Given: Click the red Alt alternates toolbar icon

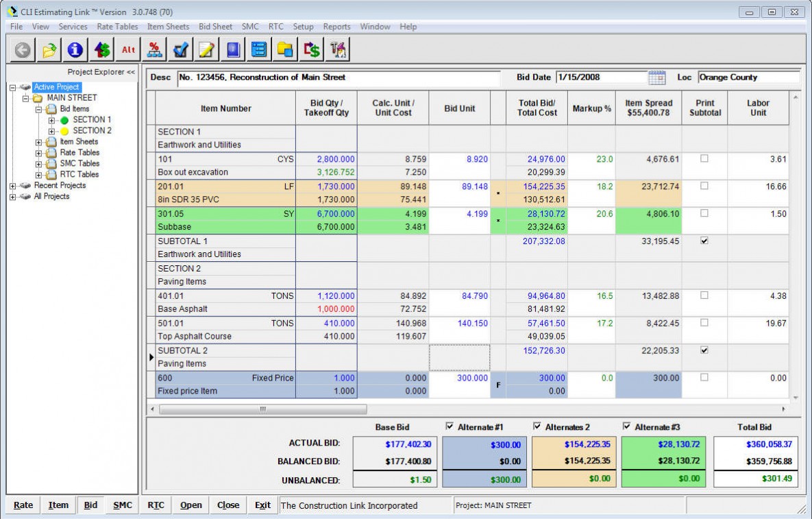Looking at the screenshot, I should [x=128, y=50].
